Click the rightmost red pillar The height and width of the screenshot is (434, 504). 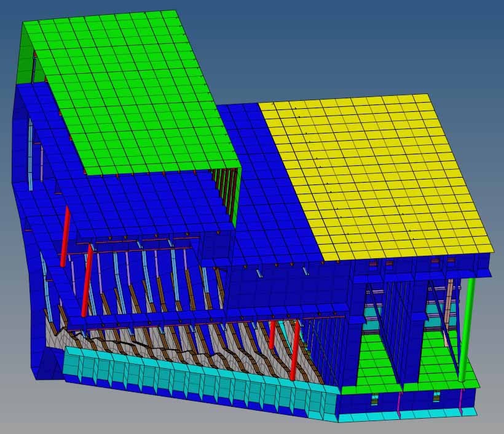(x=295, y=349)
